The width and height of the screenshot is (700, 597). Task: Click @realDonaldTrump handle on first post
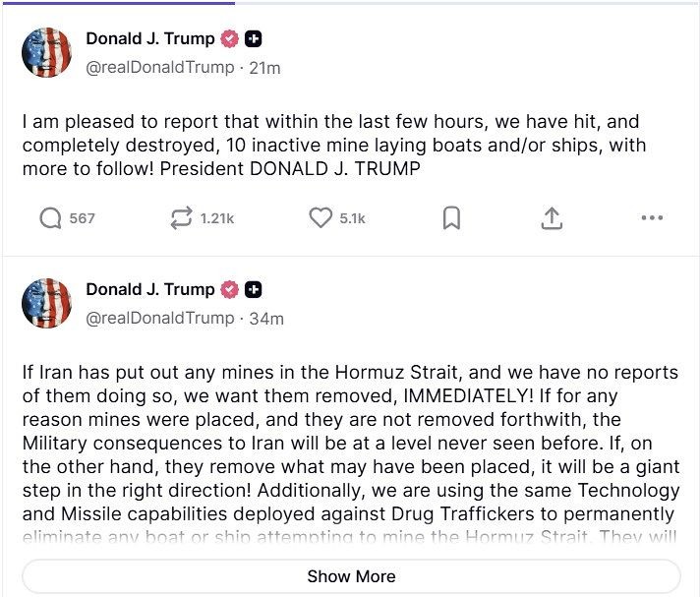tap(160, 68)
